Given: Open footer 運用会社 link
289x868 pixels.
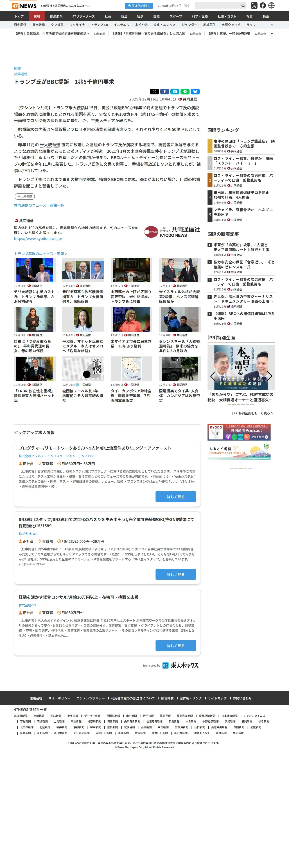Looking at the screenshot, I should coord(36,698).
